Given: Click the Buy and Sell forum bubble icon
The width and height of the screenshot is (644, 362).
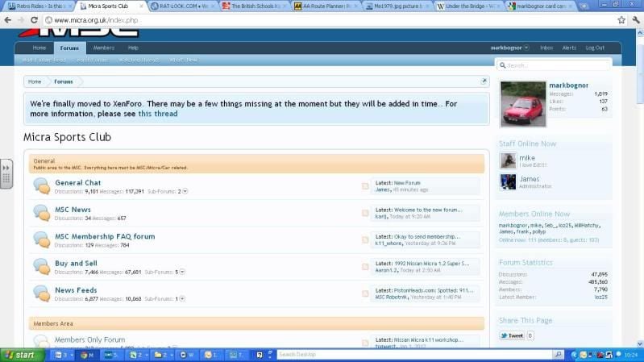Looking at the screenshot, I should [x=41, y=266].
